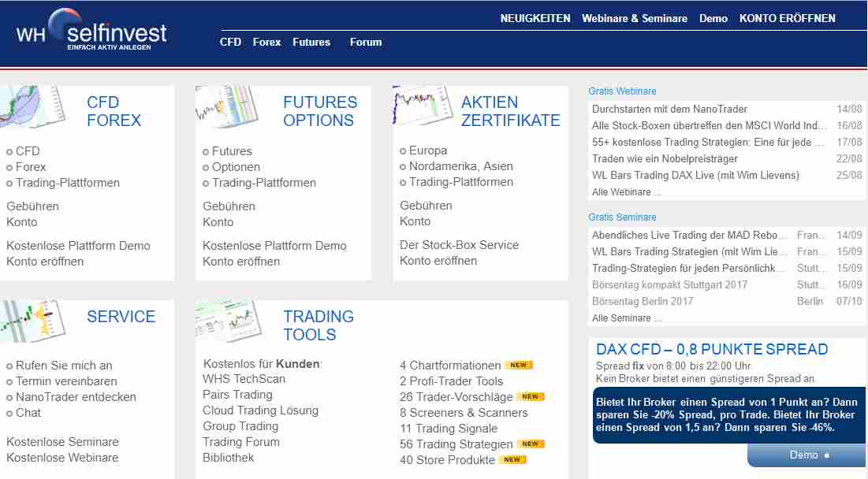This screenshot has width=868, height=479.
Task: Open Bibliothek link
Action: [x=228, y=458]
